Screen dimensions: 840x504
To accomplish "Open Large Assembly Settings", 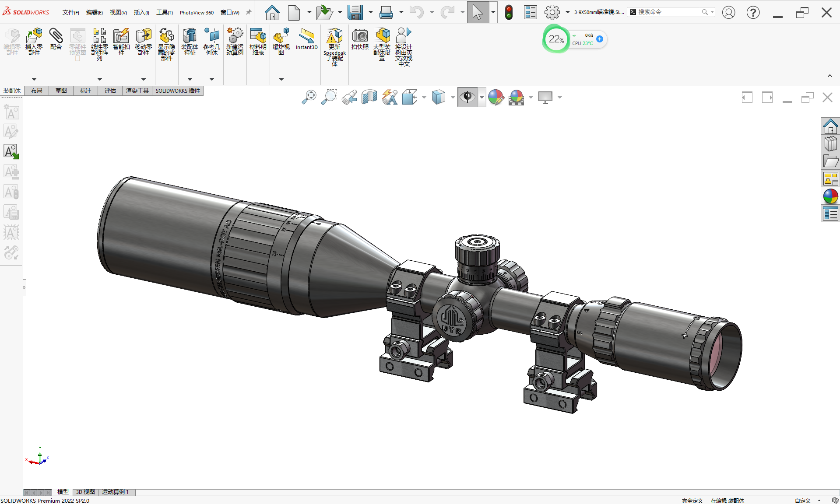I will tap(382, 44).
